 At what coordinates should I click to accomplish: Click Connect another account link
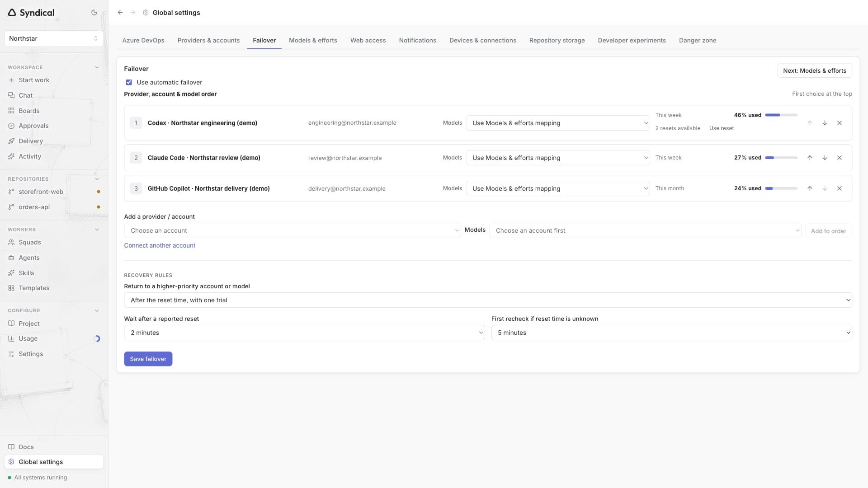(x=160, y=245)
